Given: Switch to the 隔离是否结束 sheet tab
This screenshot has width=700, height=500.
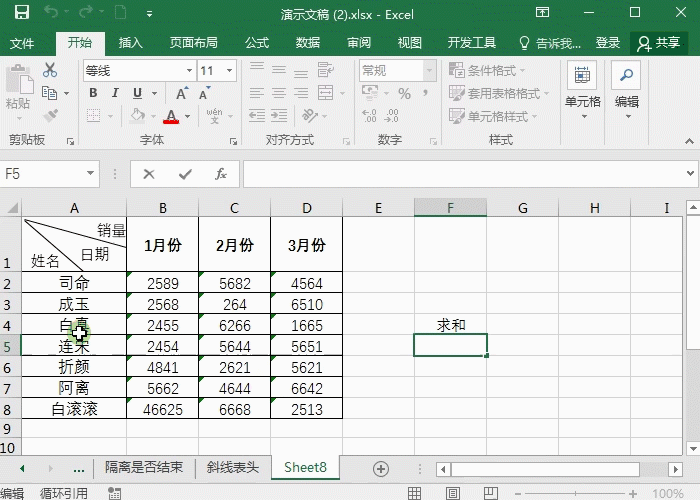Looking at the screenshot, I should (x=144, y=467).
